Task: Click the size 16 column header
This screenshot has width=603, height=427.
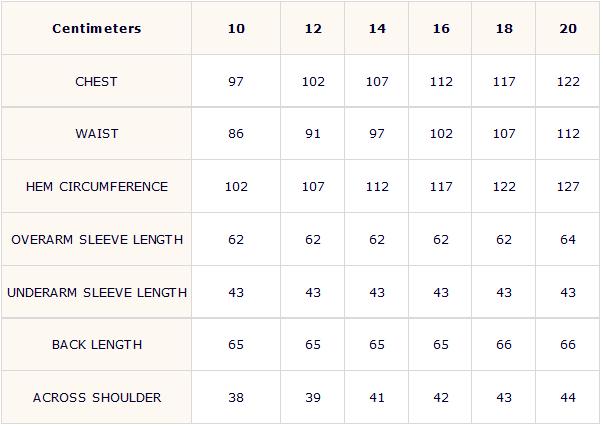Action: (x=441, y=28)
